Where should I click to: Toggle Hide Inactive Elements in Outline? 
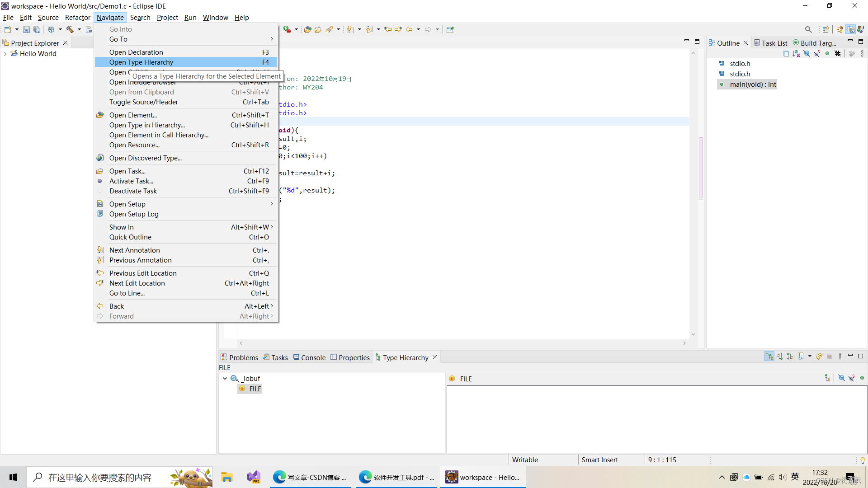click(838, 53)
